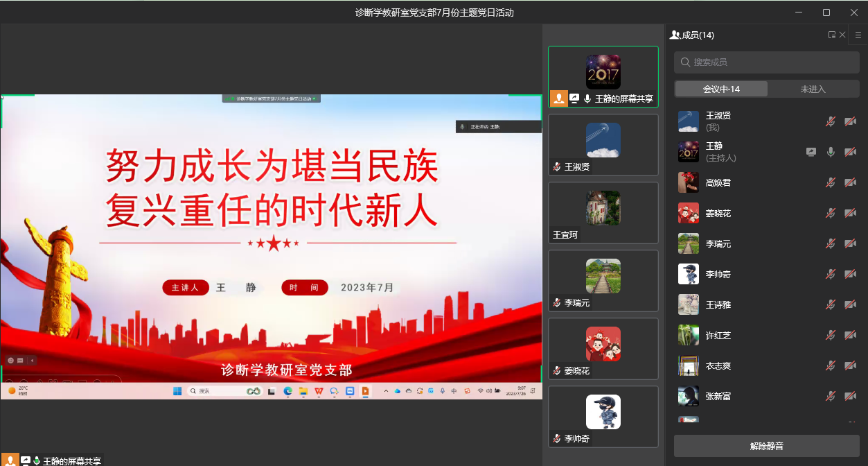Image resolution: width=868 pixels, height=466 pixels.
Task: Collapse the floating reaction toolbar with arrow
Action: (32, 361)
